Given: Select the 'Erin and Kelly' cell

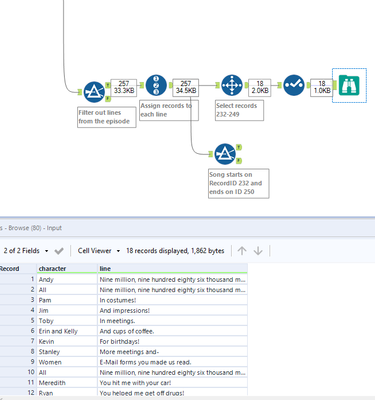Looking at the screenshot, I should click(67, 331).
